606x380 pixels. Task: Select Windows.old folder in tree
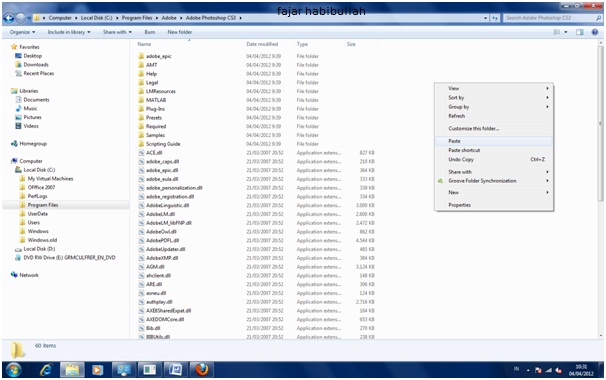[38, 240]
